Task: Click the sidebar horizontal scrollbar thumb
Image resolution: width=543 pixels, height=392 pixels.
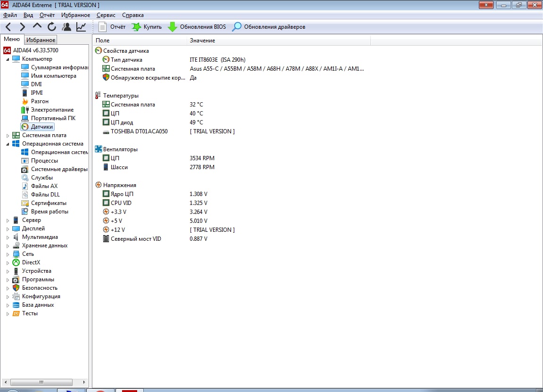Action: pos(41,382)
